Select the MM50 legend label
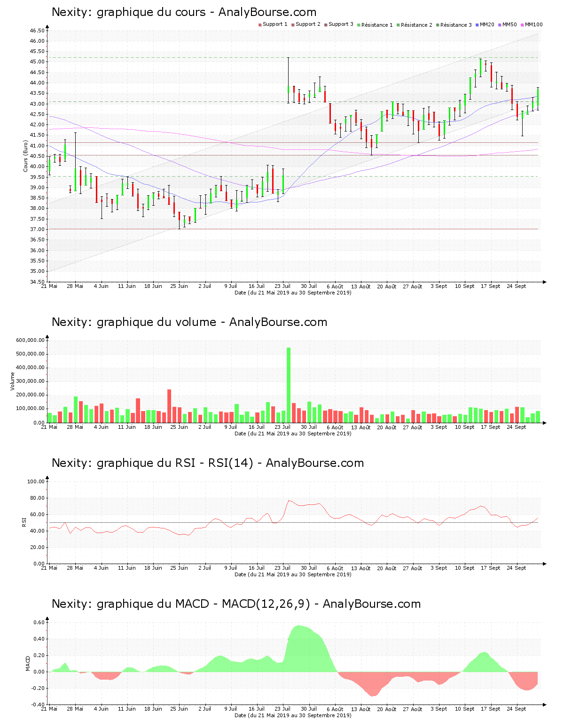Viewport: 564px width, 728px height. [509, 24]
